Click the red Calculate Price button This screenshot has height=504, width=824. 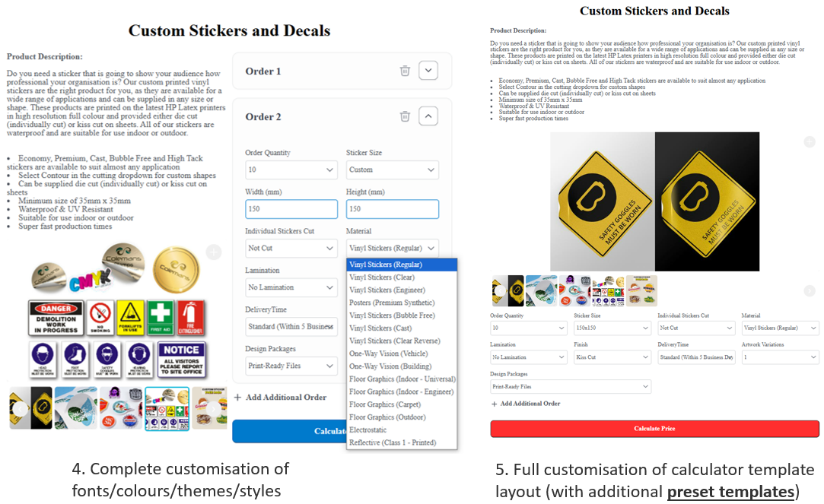click(654, 429)
